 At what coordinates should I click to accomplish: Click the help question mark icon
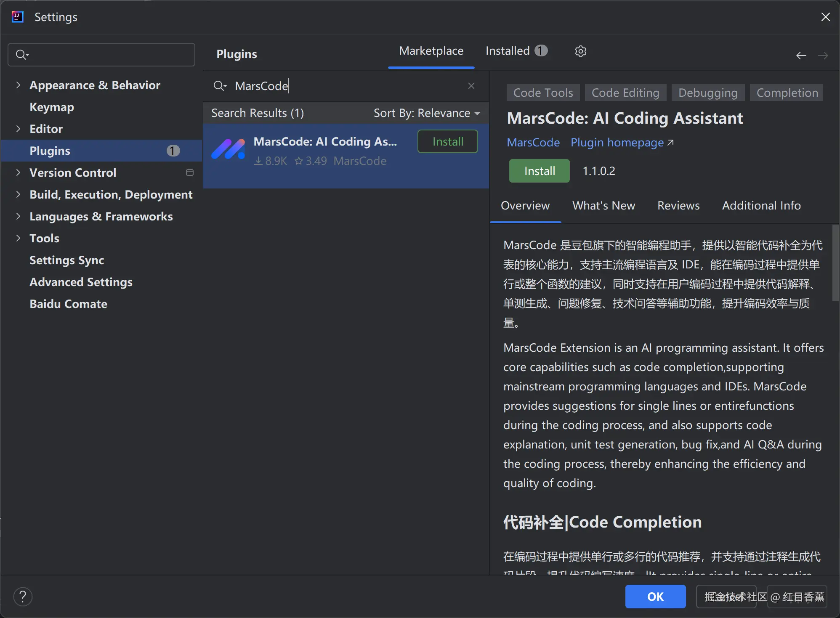coord(23,596)
